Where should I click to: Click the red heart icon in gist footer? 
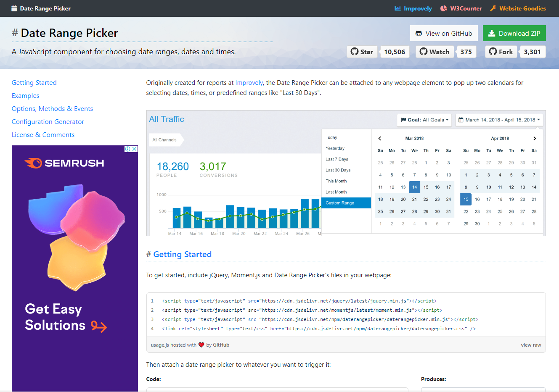(201, 345)
